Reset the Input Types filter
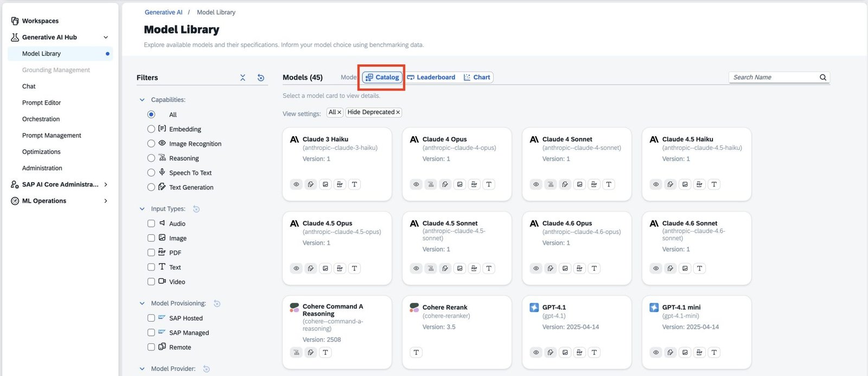Screen dimensions: 868x376 [x=196, y=209]
